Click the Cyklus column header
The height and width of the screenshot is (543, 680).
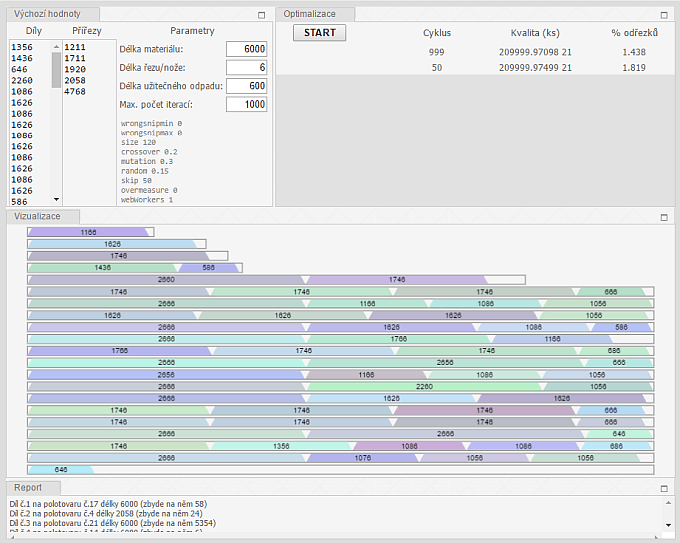click(x=437, y=33)
